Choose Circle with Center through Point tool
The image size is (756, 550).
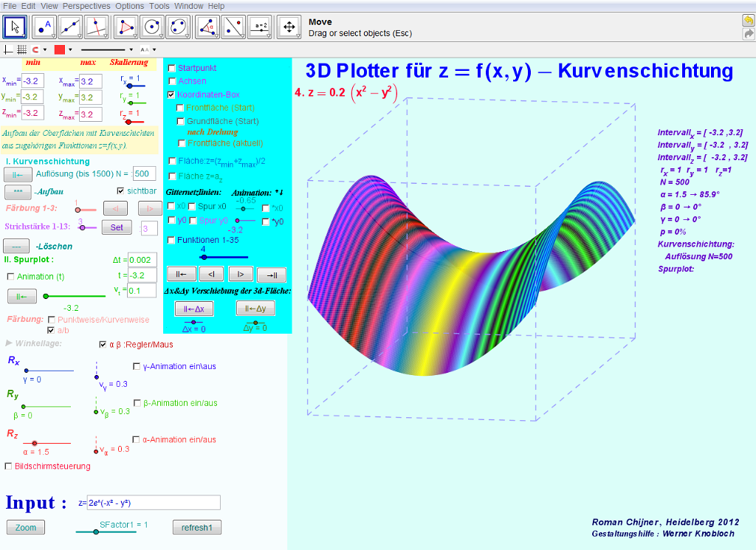pos(152,27)
